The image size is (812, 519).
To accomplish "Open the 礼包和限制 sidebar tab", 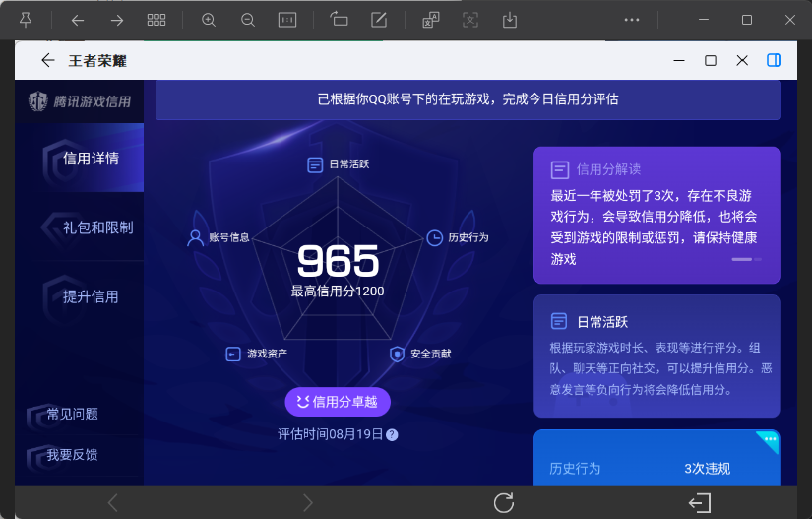I will [80, 227].
